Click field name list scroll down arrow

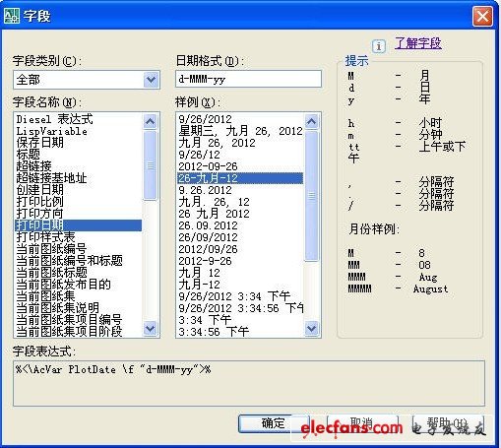point(150,328)
